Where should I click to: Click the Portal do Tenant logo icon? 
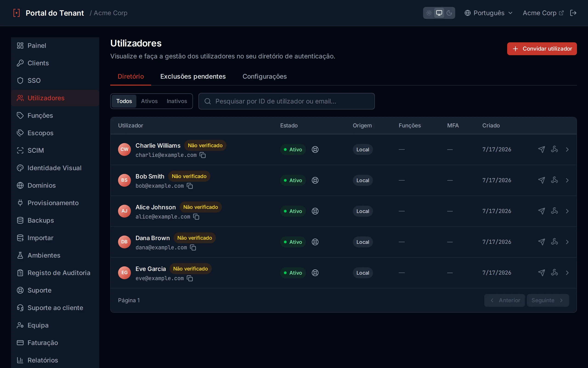[17, 13]
